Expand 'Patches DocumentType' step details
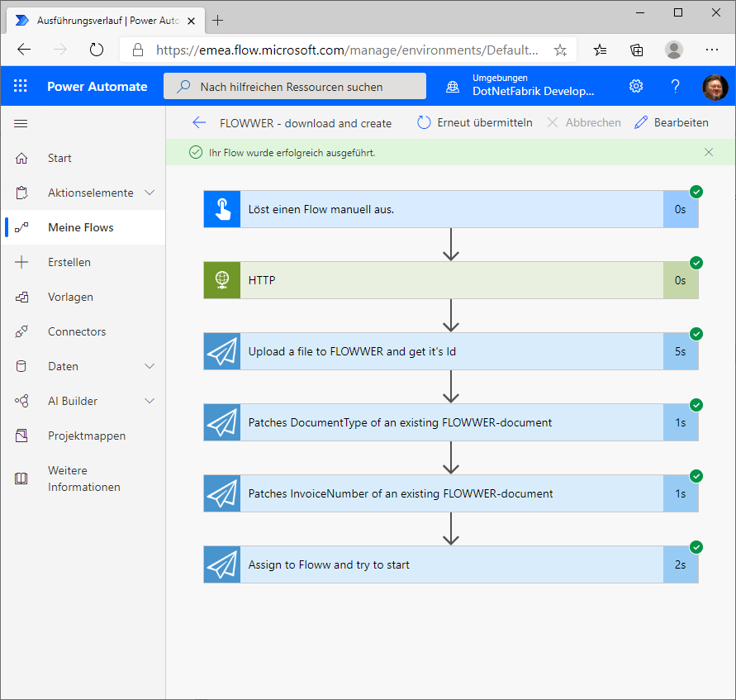 (451, 422)
